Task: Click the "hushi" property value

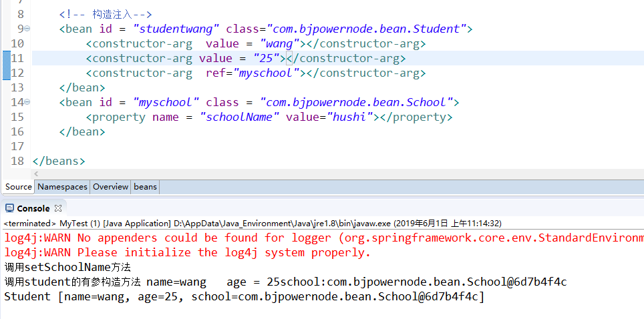Action: pos(350,117)
